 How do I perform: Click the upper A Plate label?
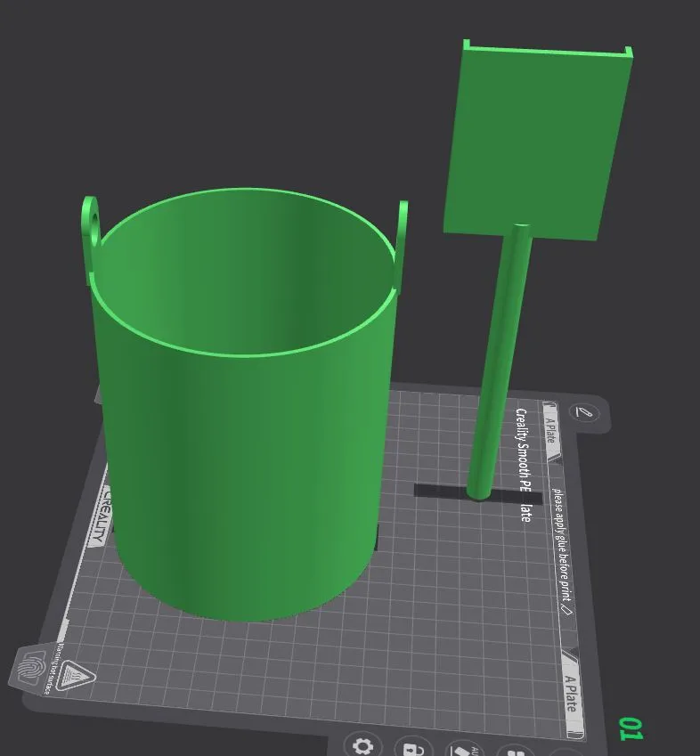550,431
